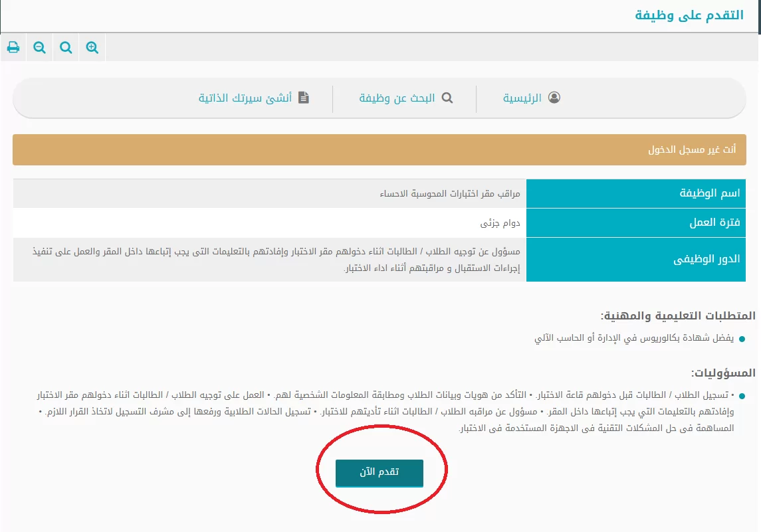Click the فترة العمل header cell
Image resolution: width=761 pixels, height=532 pixels.
636,222
